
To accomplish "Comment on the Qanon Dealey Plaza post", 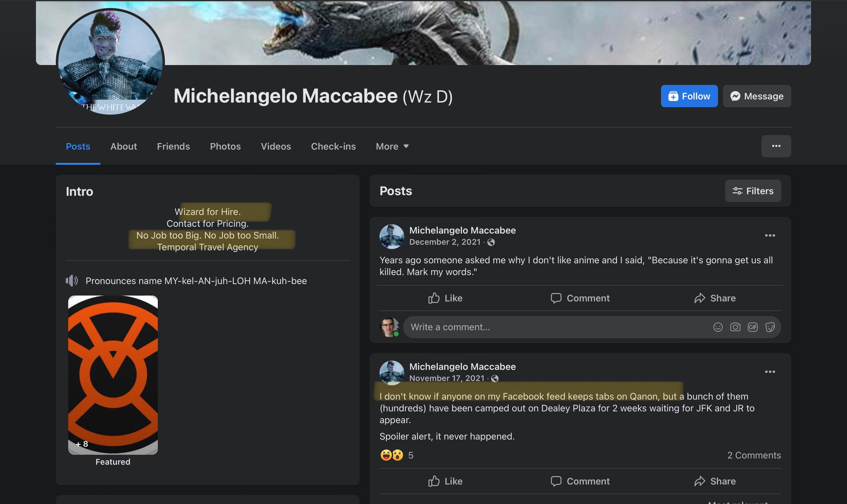I will tap(580, 481).
